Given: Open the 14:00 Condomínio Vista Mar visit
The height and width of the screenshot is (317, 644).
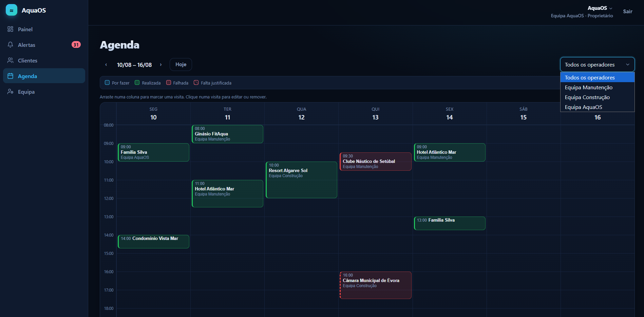Looking at the screenshot, I should pyautogui.click(x=153, y=242).
